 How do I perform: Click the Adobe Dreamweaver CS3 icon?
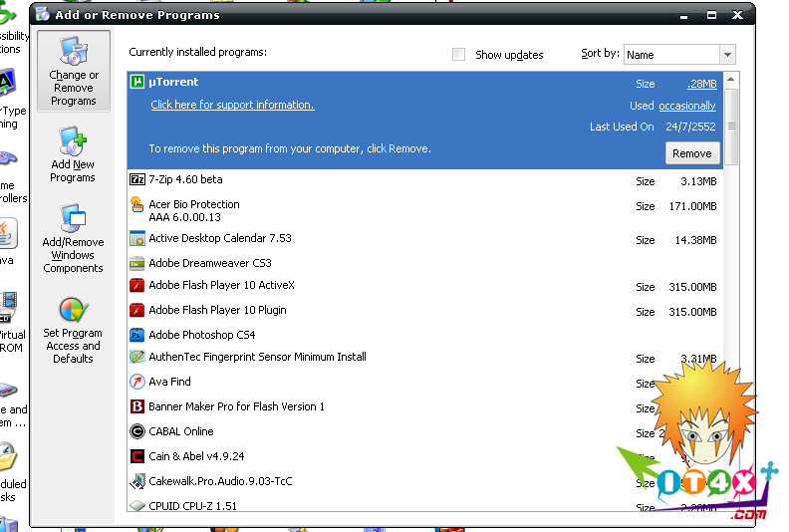tap(138, 264)
